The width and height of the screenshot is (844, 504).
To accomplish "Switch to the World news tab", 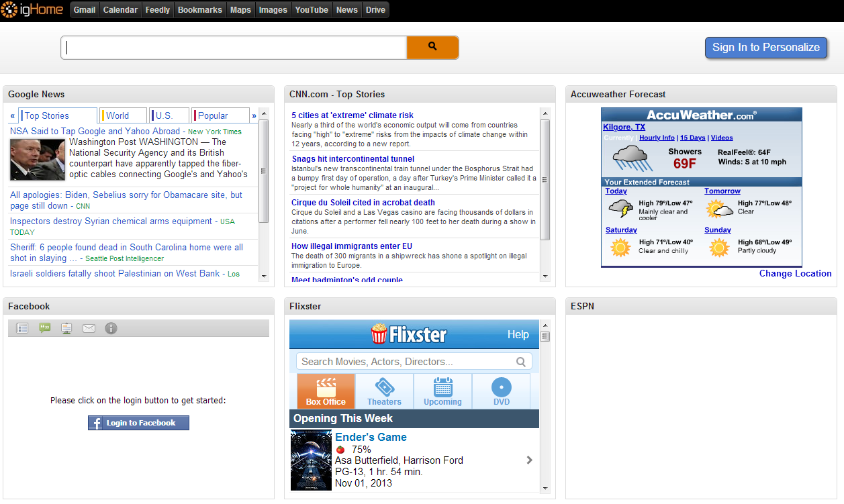I will [124, 115].
